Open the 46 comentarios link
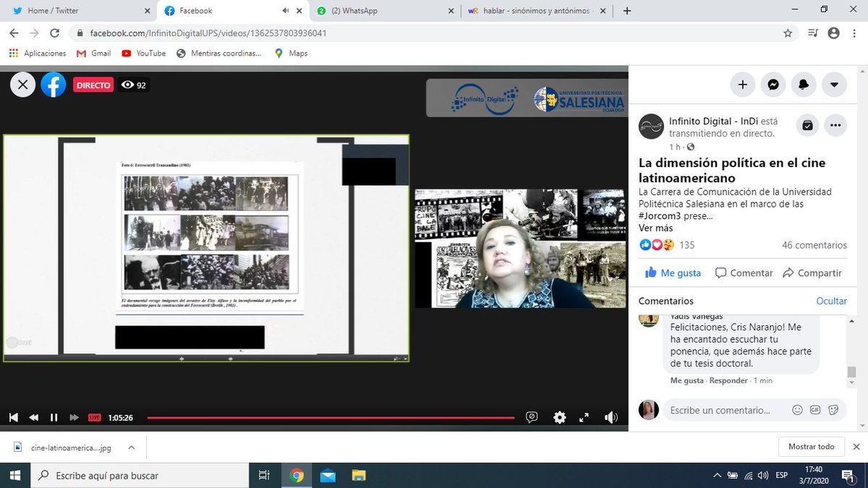This screenshot has height=488, width=868. coord(814,245)
